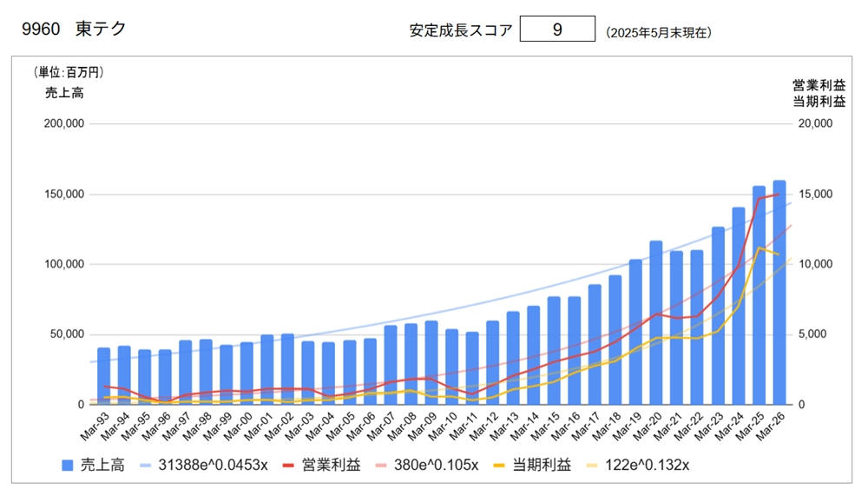This screenshot has height=496, width=868.
Task: Click the 200,000 left axis label
Action: click(64, 123)
